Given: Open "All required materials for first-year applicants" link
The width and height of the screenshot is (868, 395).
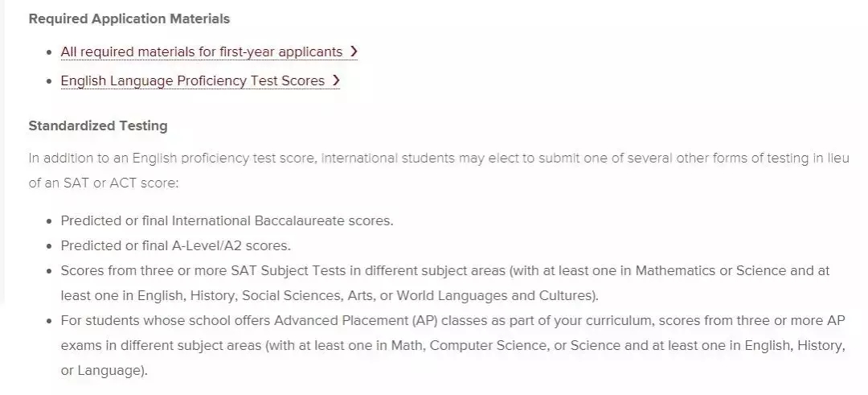Looking at the screenshot, I should (x=201, y=51).
